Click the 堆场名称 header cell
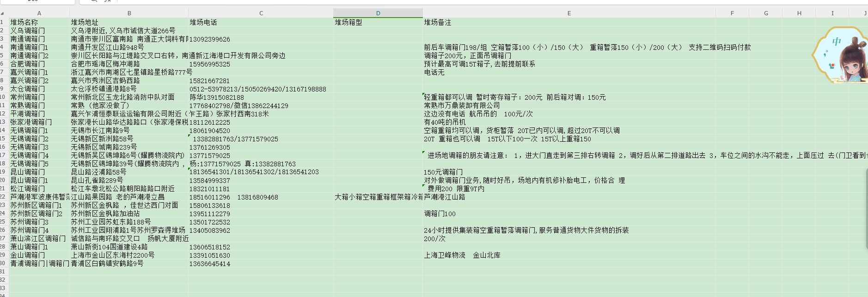868x297 pixels. point(39,22)
